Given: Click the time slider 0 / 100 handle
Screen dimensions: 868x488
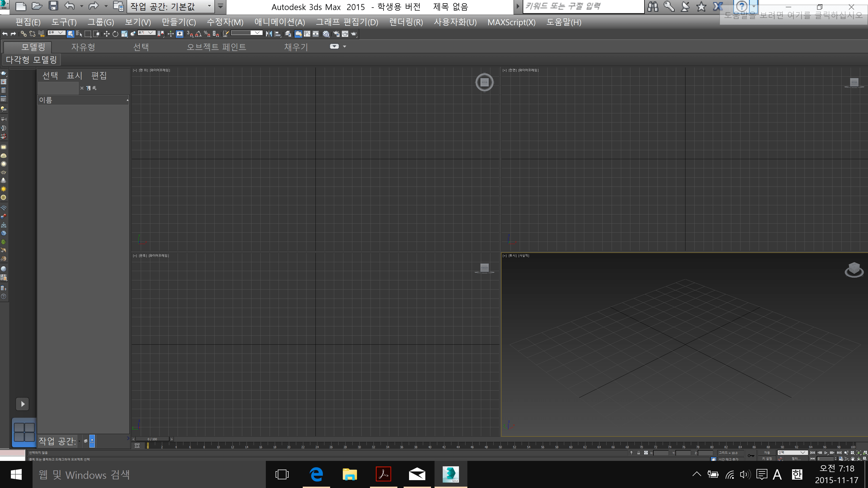Looking at the screenshot, I should pyautogui.click(x=152, y=439).
